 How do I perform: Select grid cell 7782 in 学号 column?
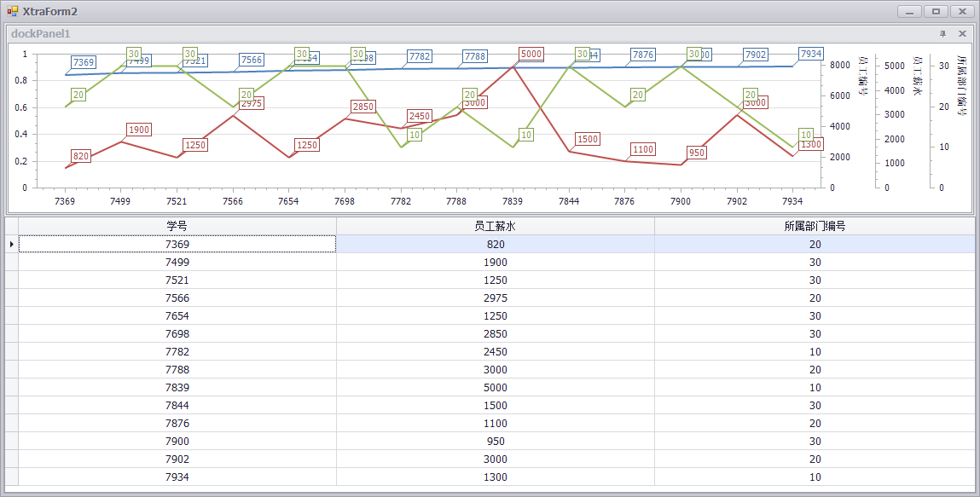pyautogui.click(x=177, y=351)
